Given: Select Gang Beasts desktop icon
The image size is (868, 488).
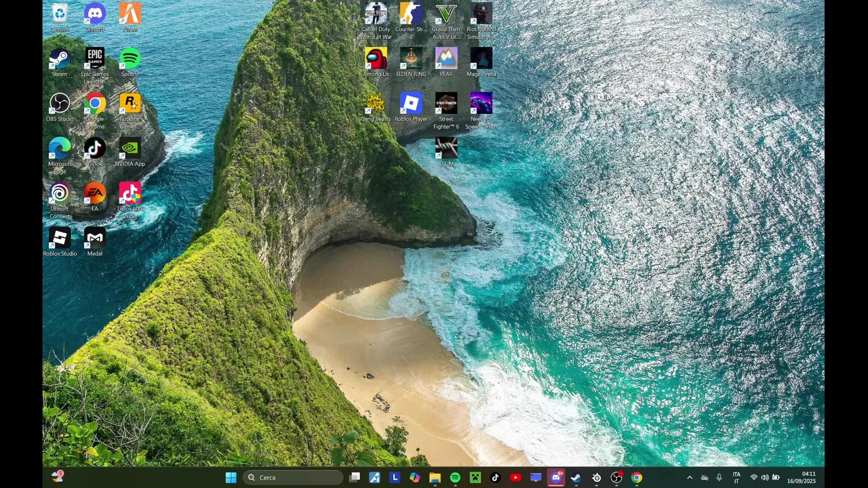Looking at the screenshot, I should coord(376,107).
